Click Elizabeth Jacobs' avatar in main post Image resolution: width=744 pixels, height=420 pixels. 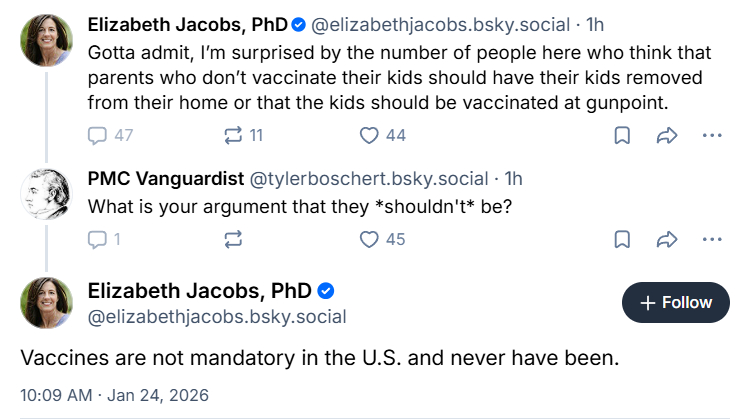(46, 302)
